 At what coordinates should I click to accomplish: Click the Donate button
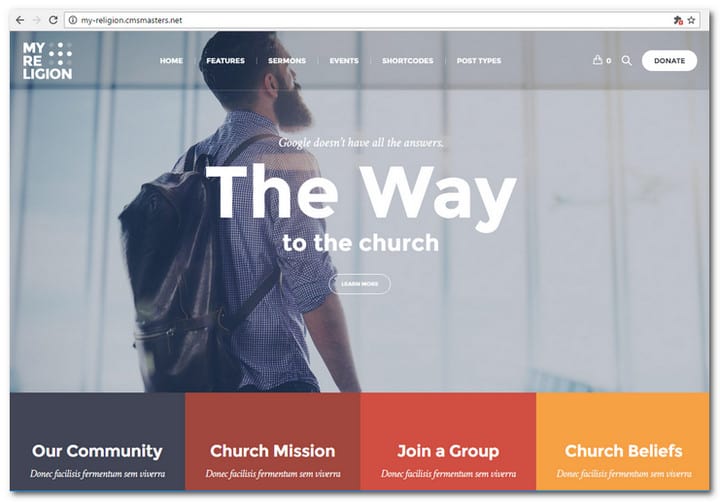click(x=669, y=61)
